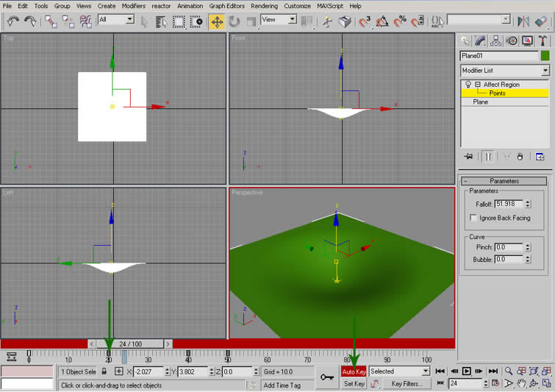Click the green object color swatch
This screenshot has width=555, height=392.
click(x=545, y=55)
